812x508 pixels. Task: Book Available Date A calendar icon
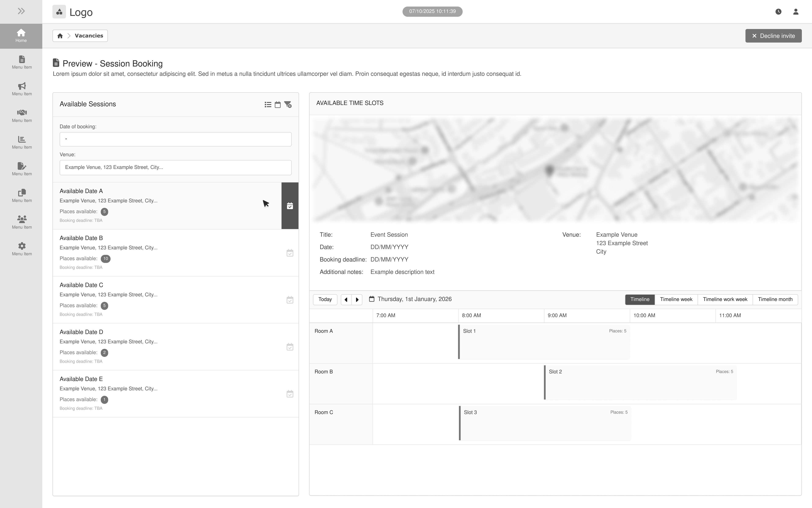tap(290, 206)
